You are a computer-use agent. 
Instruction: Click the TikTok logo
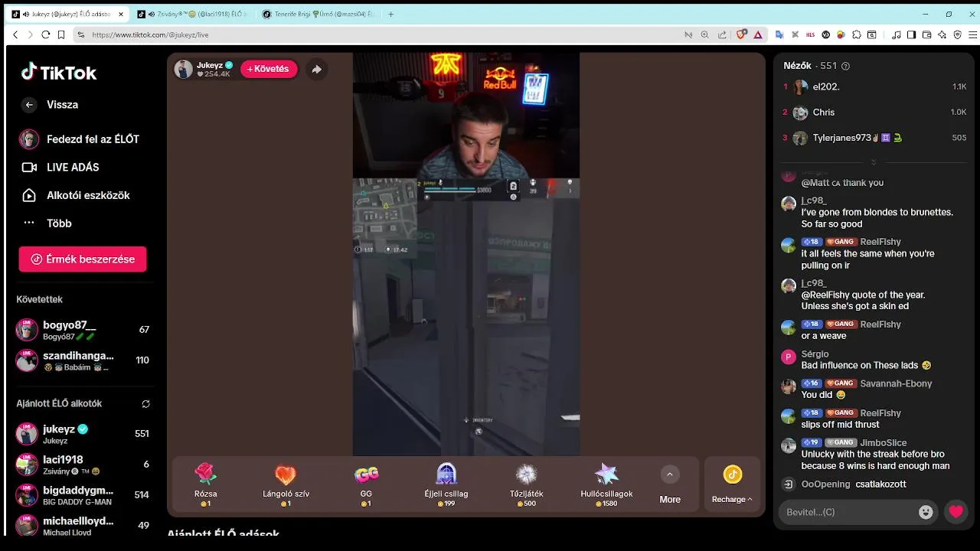[59, 73]
